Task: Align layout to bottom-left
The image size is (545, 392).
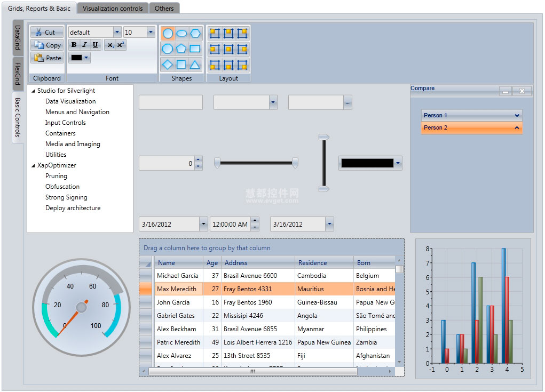Action: [x=215, y=65]
